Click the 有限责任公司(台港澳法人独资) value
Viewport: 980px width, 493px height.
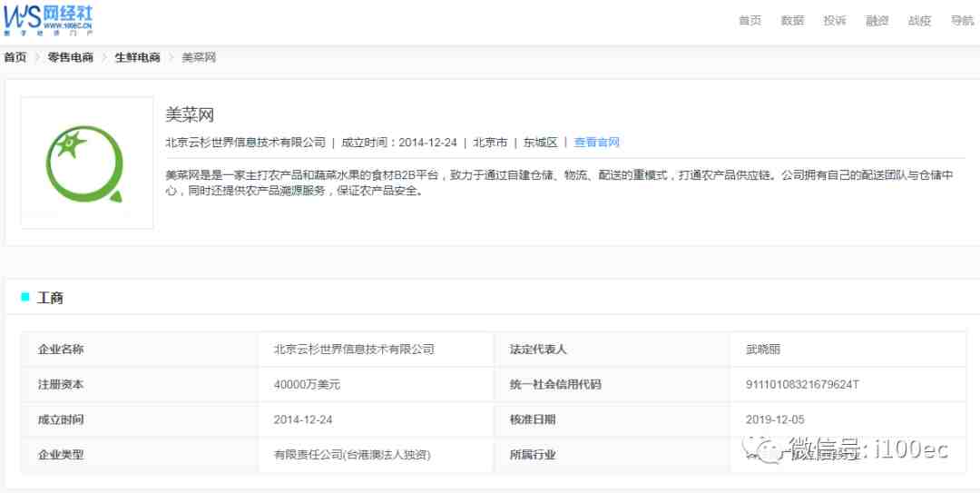click(x=352, y=455)
